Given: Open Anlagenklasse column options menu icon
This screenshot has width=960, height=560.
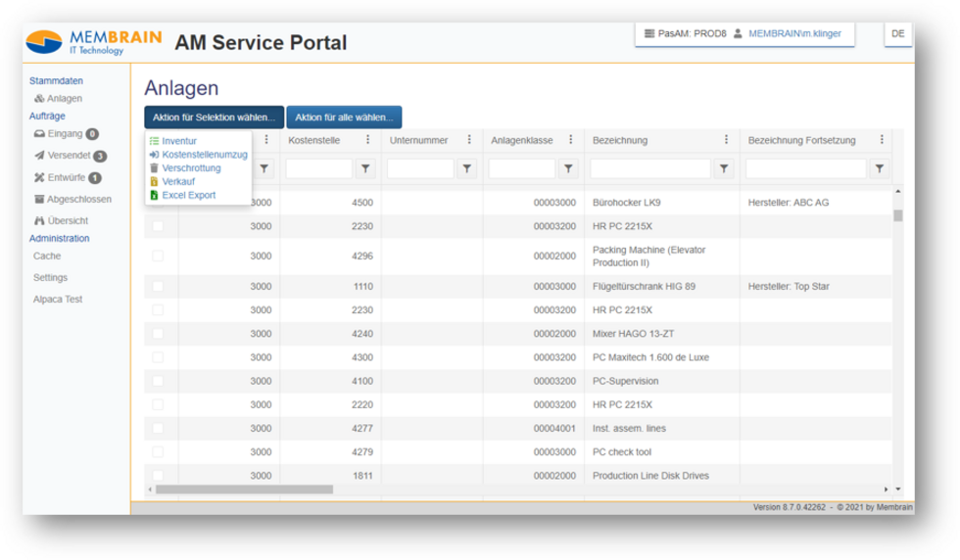Looking at the screenshot, I should pyautogui.click(x=570, y=140).
